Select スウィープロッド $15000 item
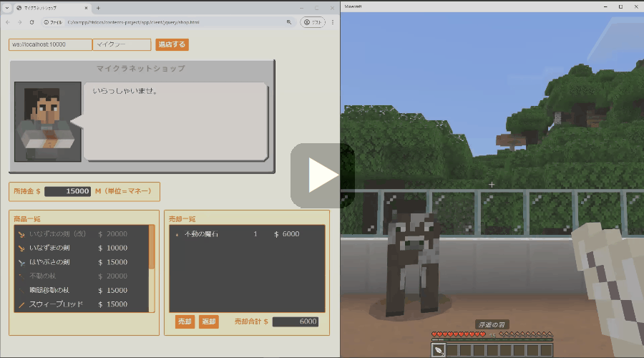Viewport: 644px width, 358px height. (82, 304)
